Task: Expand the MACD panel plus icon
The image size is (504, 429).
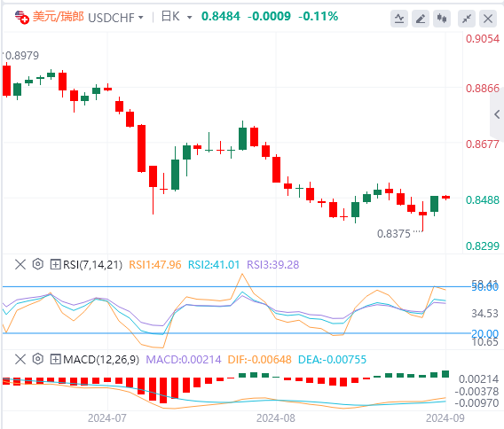Action: 55,359
